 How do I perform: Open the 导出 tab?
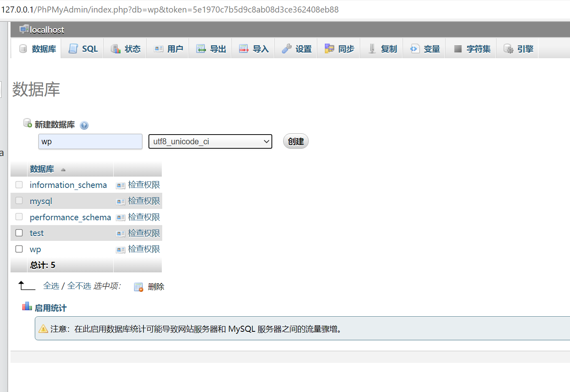tap(210, 48)
